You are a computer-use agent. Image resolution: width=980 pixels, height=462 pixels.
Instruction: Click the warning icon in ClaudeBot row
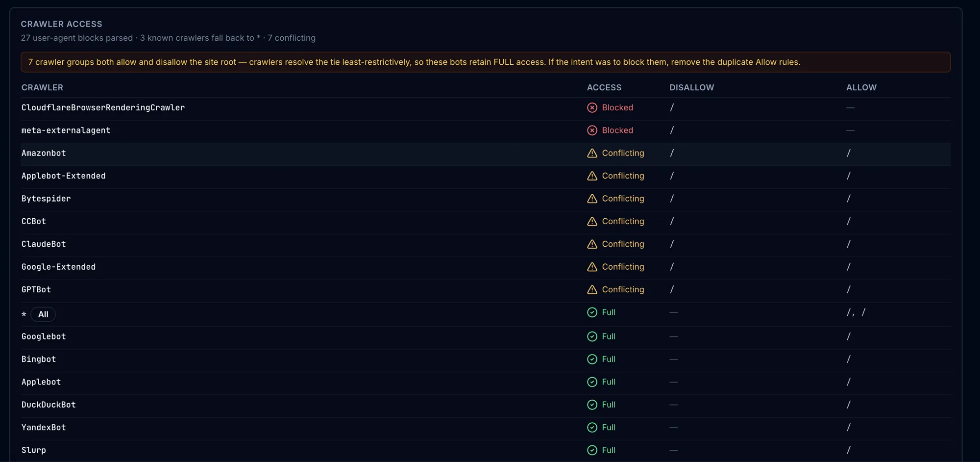(x=592, y=244)
